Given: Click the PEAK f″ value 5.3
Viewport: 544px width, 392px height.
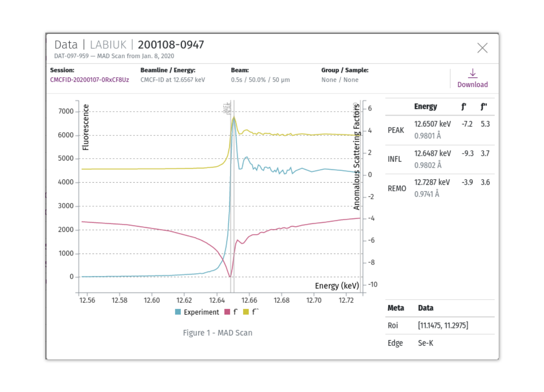Looking at the screenshot, I should coord(485,124).
